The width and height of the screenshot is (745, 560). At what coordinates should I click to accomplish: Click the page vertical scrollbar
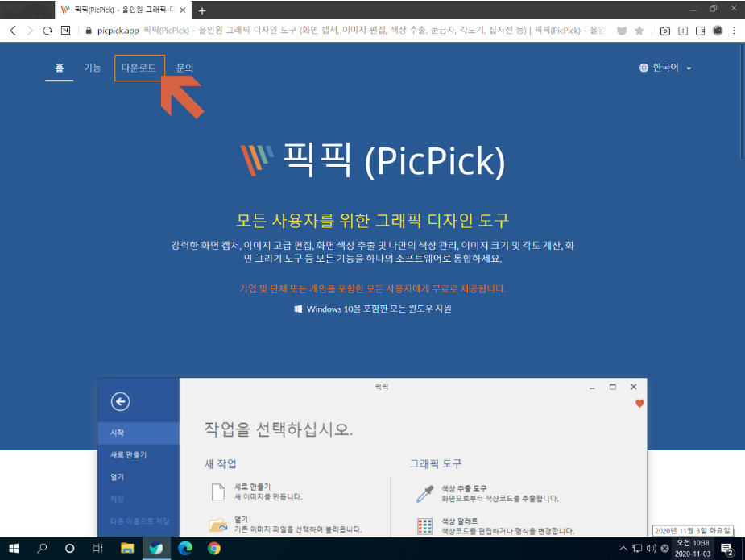tap(742, 102)
